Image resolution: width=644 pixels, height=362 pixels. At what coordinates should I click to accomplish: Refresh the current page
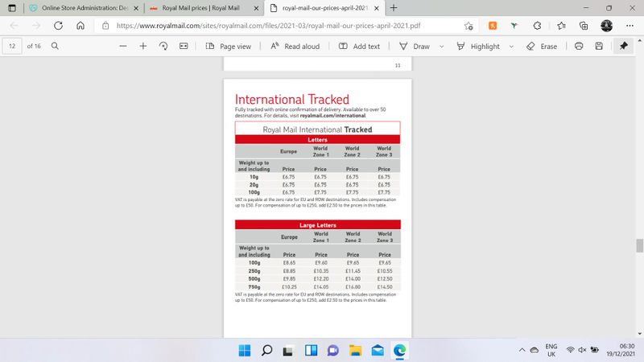(x=58, y=26)
